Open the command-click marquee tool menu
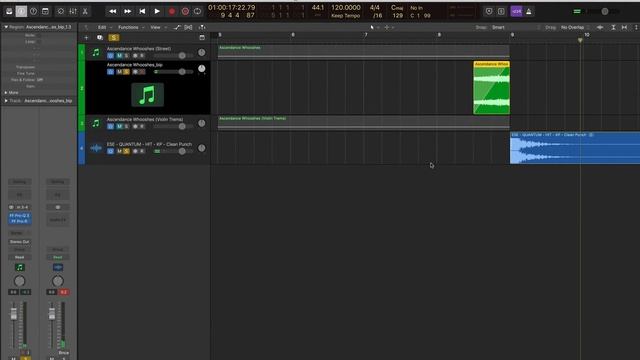640x360 pixels. (388, 27)
